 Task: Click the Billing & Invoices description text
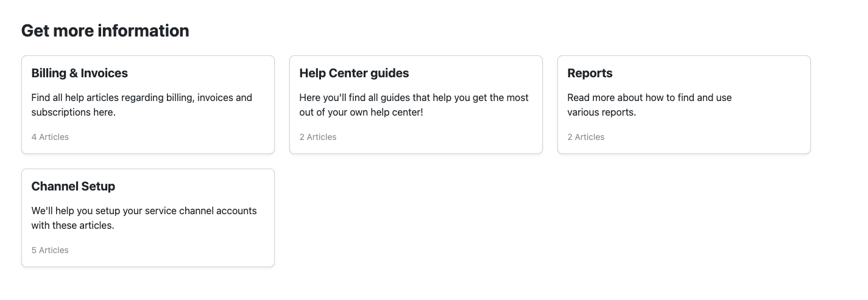141,97
